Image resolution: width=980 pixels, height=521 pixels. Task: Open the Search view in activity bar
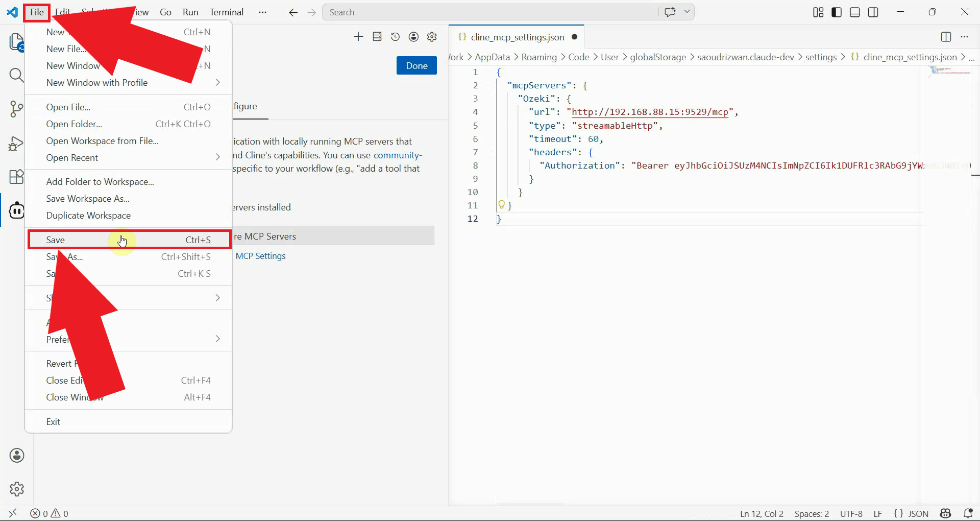point(16,76)
